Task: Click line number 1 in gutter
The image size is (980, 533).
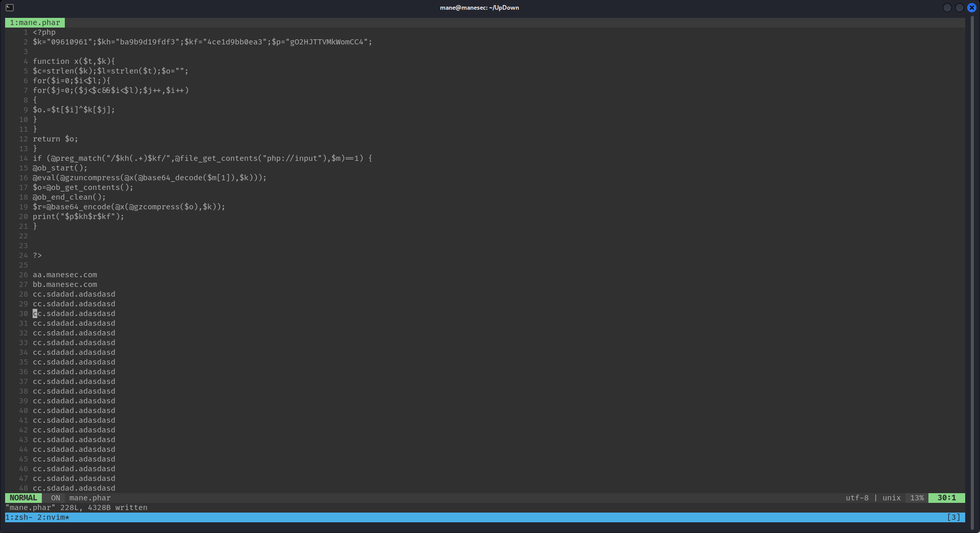Action: click(x=26, y=32)
